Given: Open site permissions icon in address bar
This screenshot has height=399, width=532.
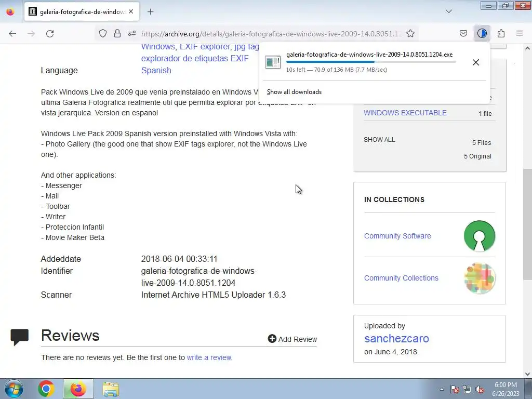Looking at the screenshot, I should coord(132,33).
